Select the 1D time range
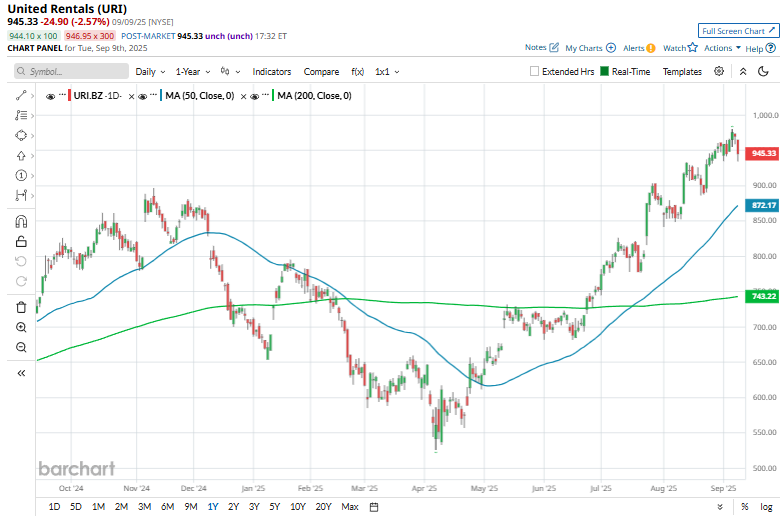Screen dimensions: 780x520 (x=54, y=507)
